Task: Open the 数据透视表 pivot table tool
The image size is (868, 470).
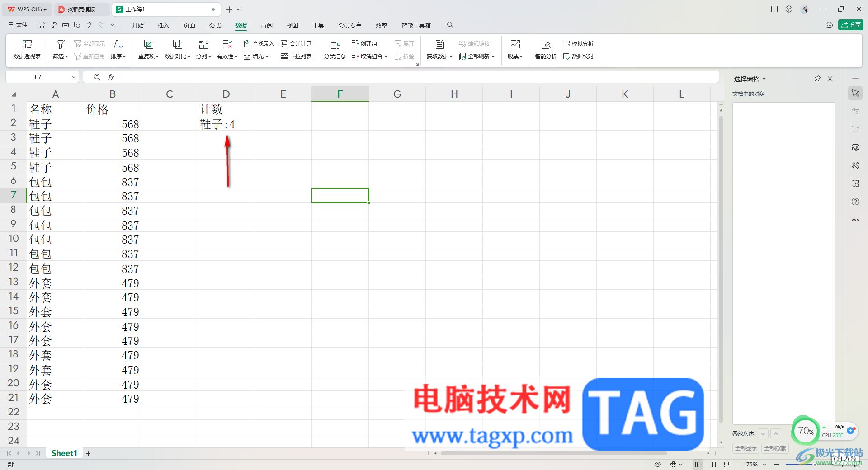Action: (27, 49)
